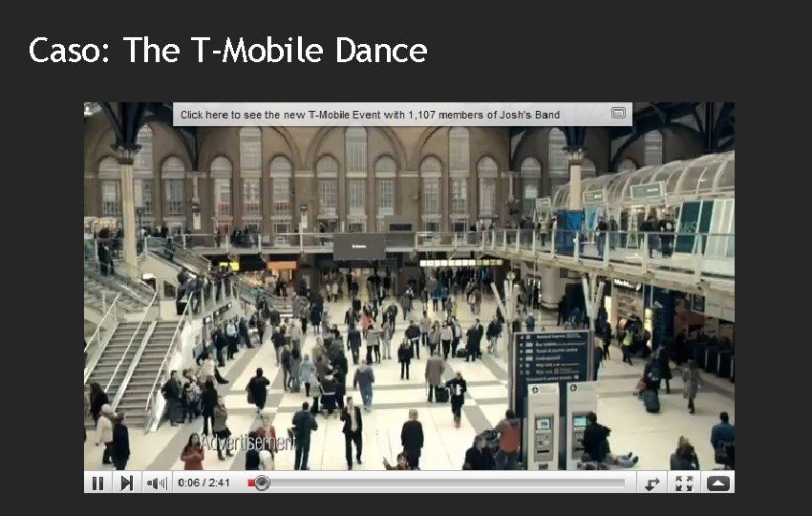812x516 pixels.
Task: Seek to the middle of the progress bar
Action: 436,483
